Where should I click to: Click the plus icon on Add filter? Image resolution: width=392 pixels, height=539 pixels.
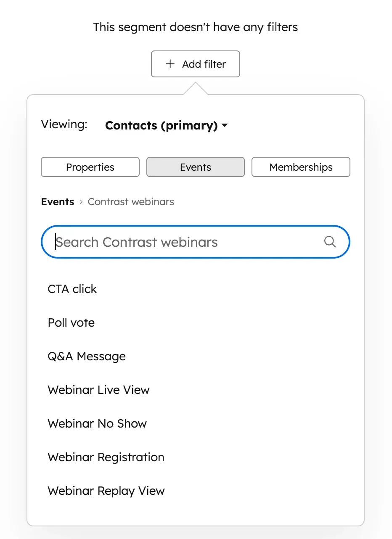tap(170, 64)
